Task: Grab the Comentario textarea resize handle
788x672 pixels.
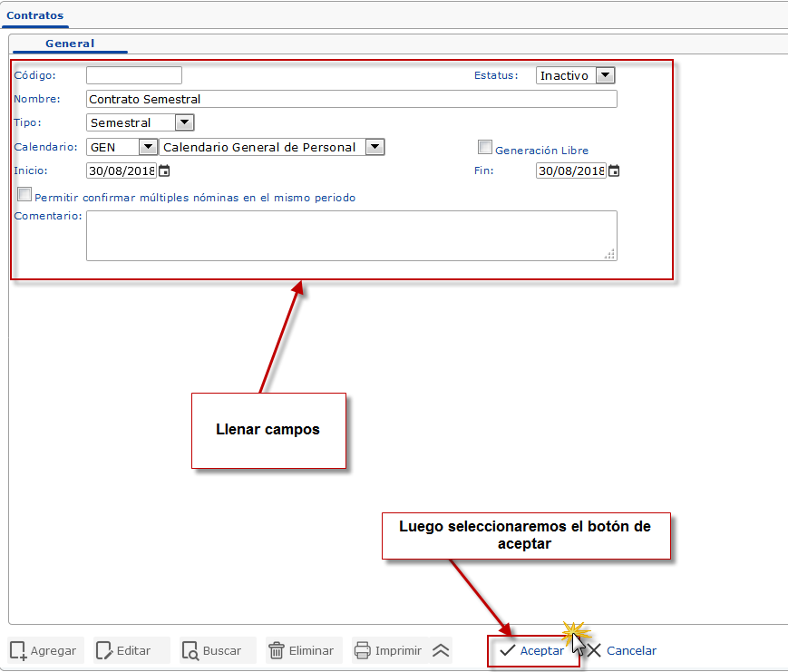Action: click(609, 254)
